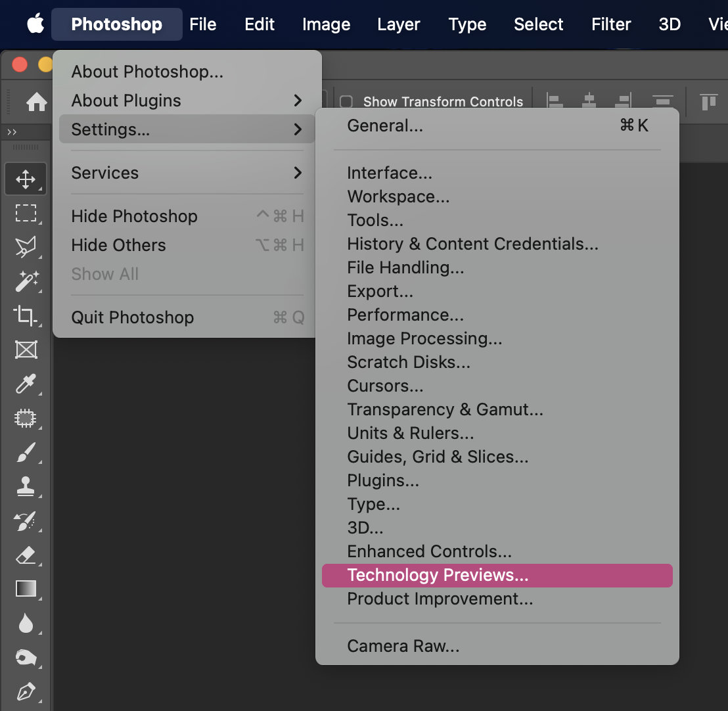
Task: Select the Eyedropper tool
Action: point(26,384)
